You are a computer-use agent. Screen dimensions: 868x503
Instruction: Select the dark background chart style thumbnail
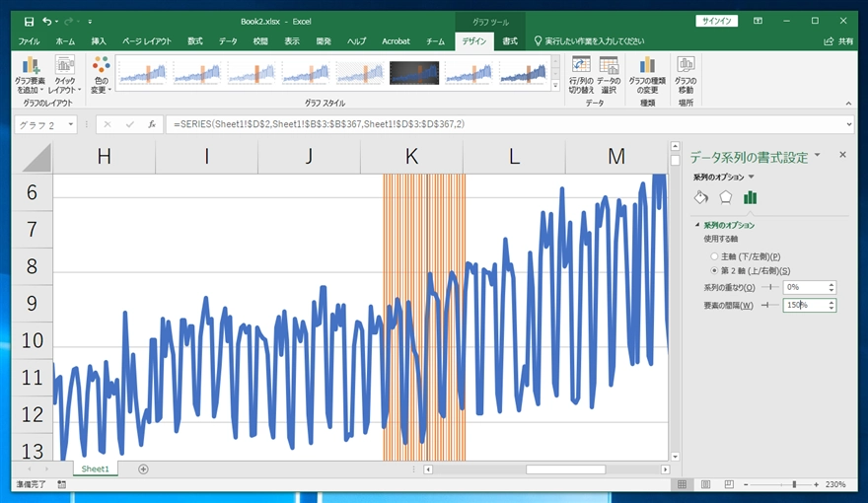click(414, 73)
